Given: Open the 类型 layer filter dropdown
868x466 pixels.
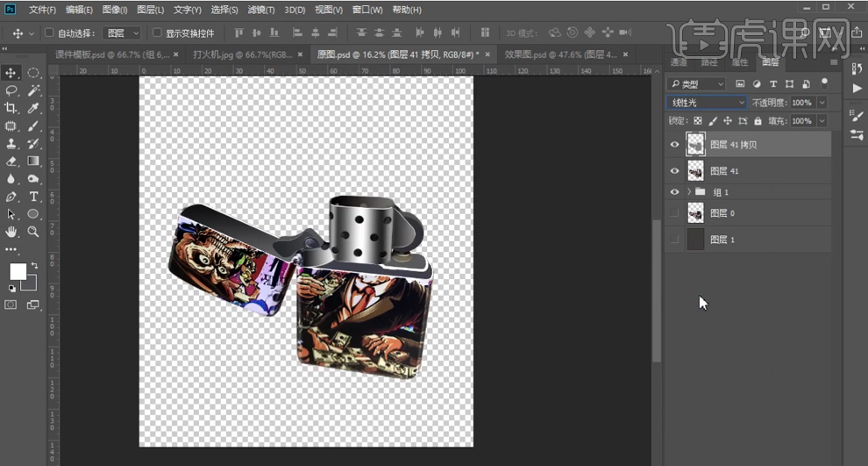Looking at the screenshot, I should 696,83.
